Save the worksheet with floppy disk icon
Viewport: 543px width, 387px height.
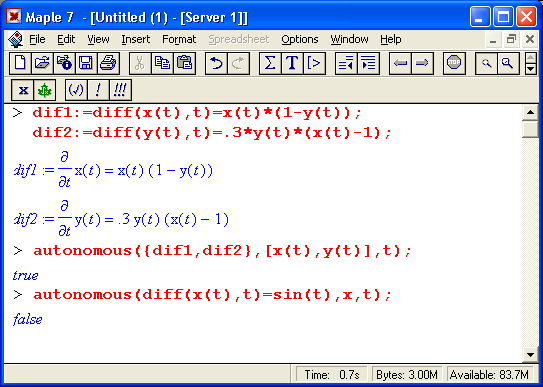point(86,63)
